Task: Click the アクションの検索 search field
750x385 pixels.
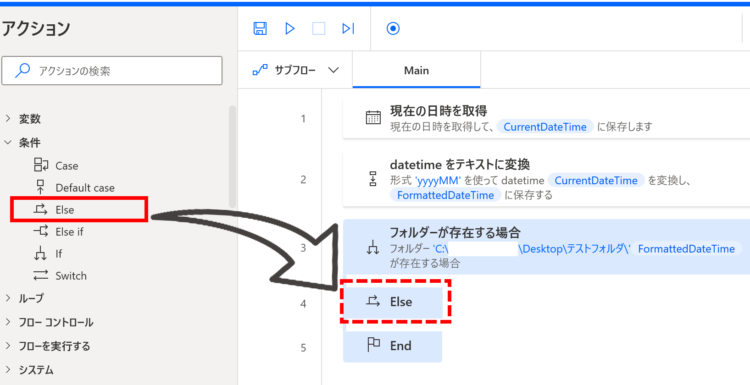Action: (x=112, y=71)
